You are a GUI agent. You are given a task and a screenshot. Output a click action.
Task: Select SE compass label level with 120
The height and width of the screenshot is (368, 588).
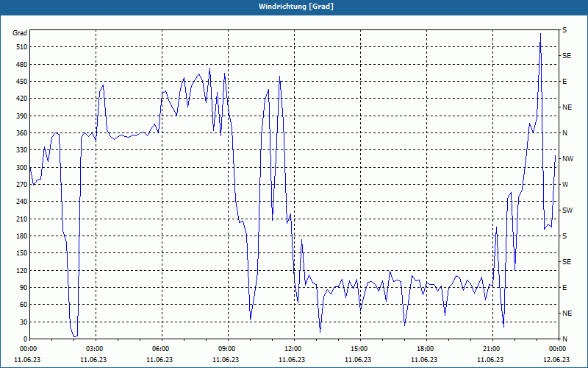(x=567, y=262)
